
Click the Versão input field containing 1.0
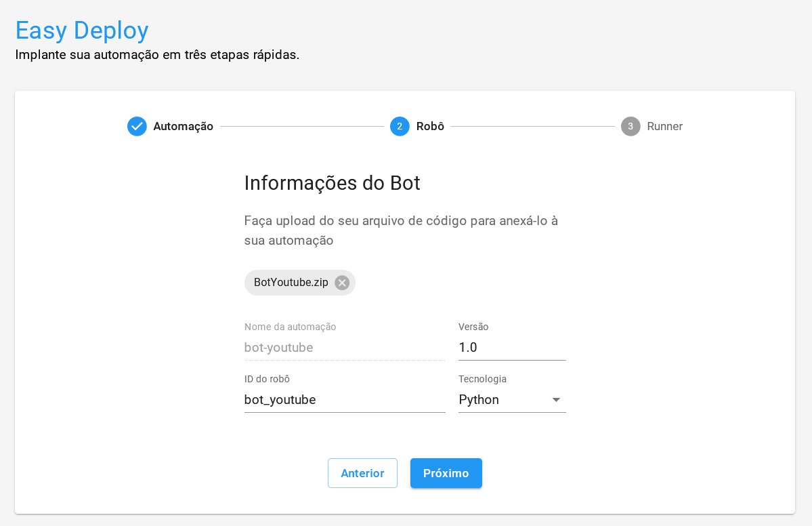pyautogui.click(x=511, y=348)
